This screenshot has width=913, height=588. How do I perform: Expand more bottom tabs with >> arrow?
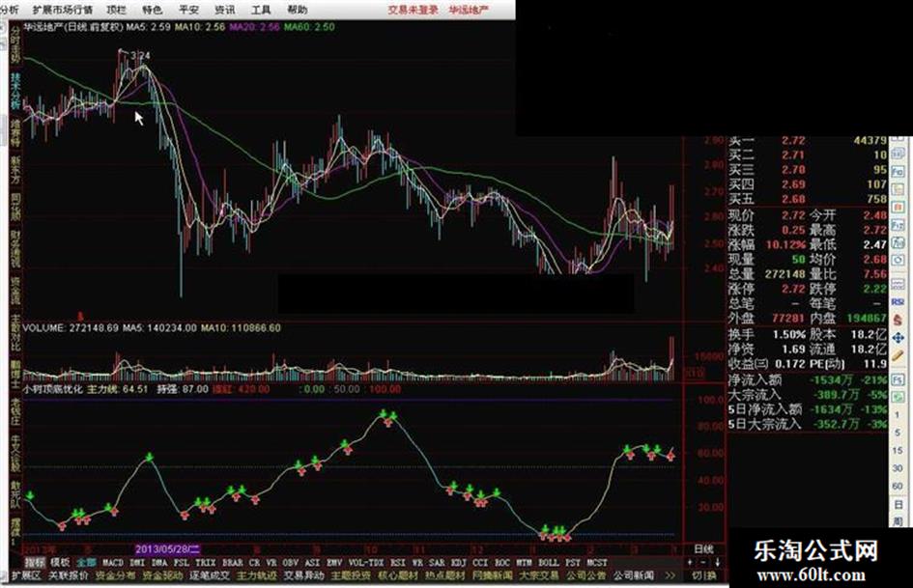click(x=670, y=575)
